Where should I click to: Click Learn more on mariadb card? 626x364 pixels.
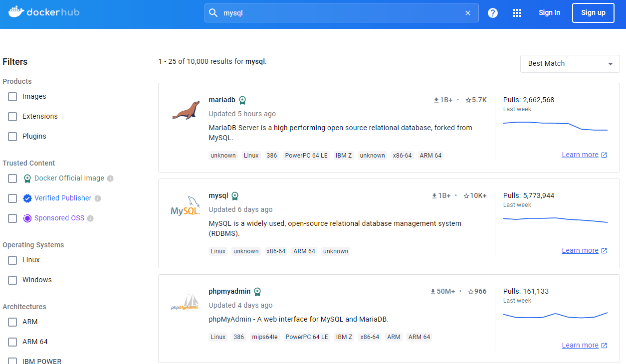tap(580, 155)
